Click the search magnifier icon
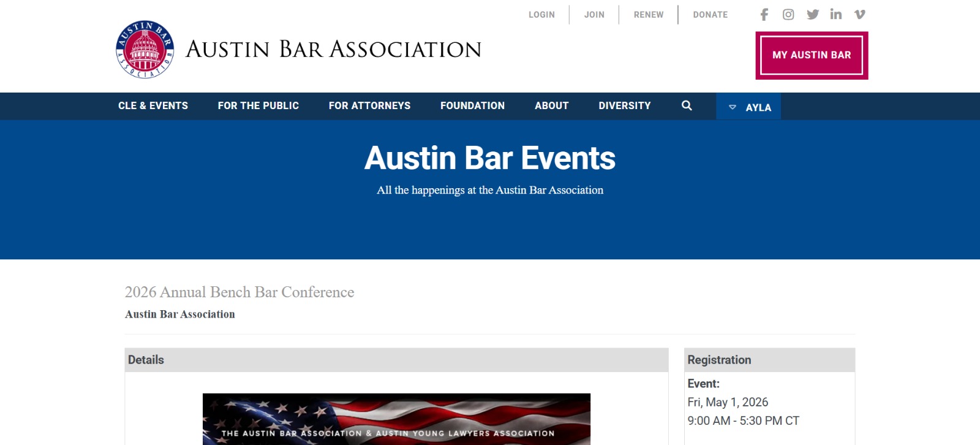This screenshot has width=980, height=445. click(687, 105)
